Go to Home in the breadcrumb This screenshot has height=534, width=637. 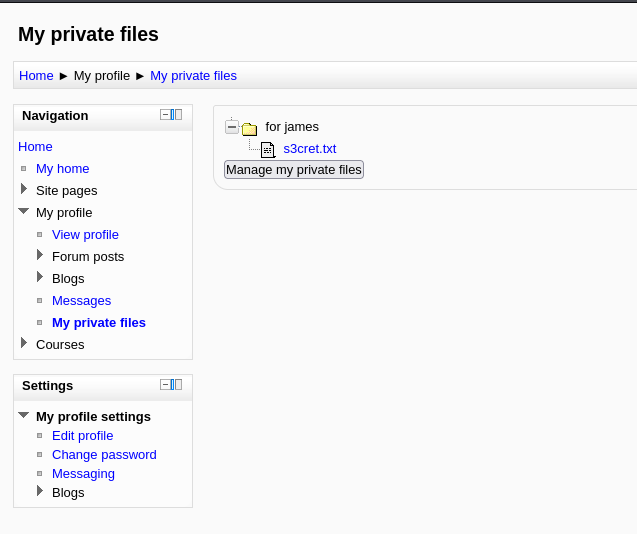(x=36, y=76)
